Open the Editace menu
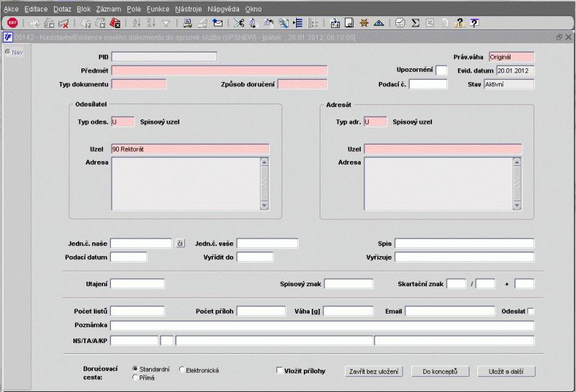 [36, 9]
